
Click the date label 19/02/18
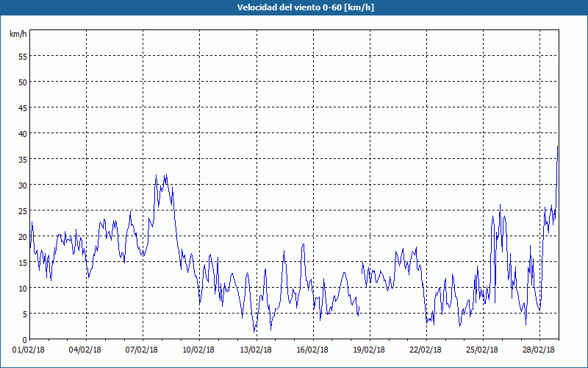click(369, 350)
